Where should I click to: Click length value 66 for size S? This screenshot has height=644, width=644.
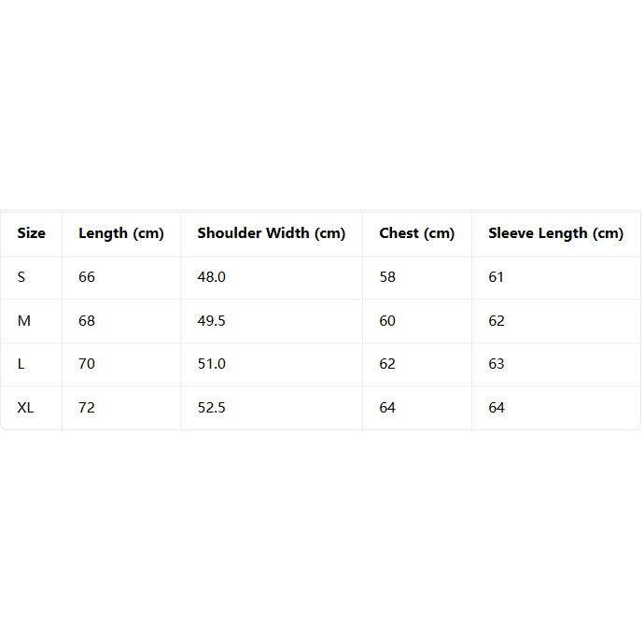pyautogui.click(x=87, y=277)
